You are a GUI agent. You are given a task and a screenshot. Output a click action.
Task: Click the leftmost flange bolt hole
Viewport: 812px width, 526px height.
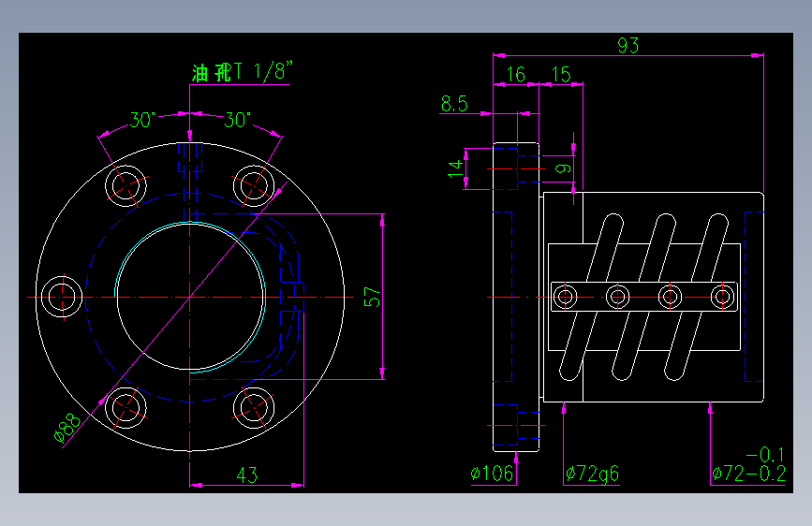pos(62,298)
